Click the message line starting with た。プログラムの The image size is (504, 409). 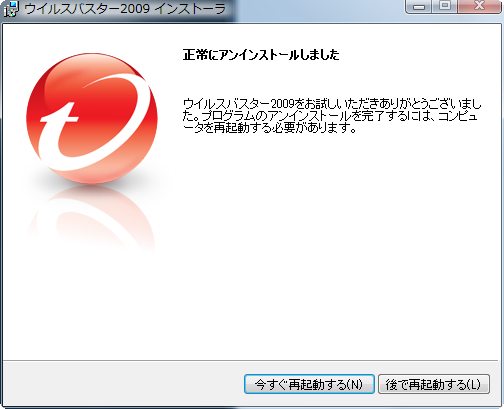330,116
